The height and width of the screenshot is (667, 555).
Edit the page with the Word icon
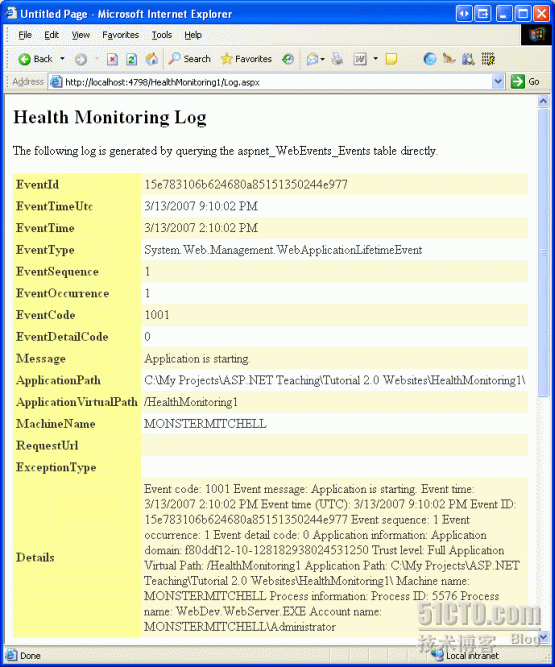point(360,59)
